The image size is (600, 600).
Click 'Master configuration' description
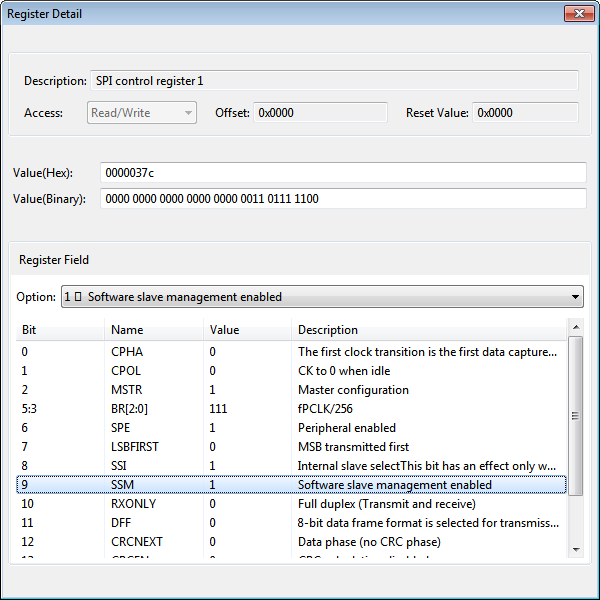(353, 390)
